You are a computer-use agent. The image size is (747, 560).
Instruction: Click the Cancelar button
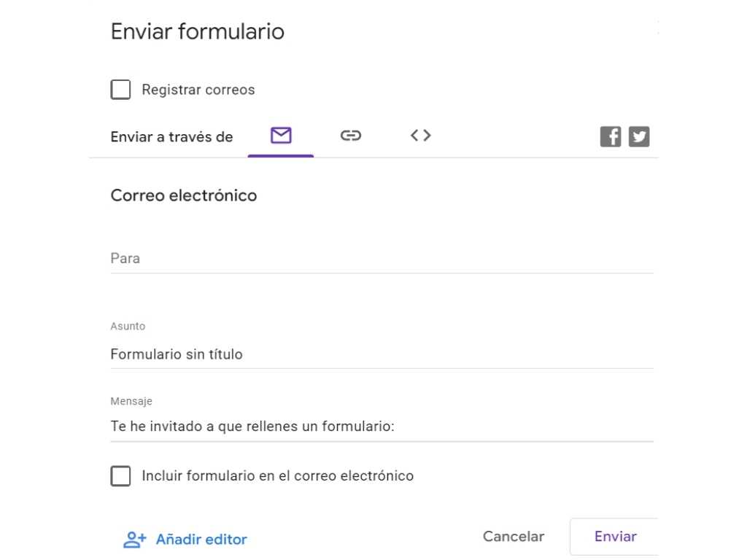513,537
